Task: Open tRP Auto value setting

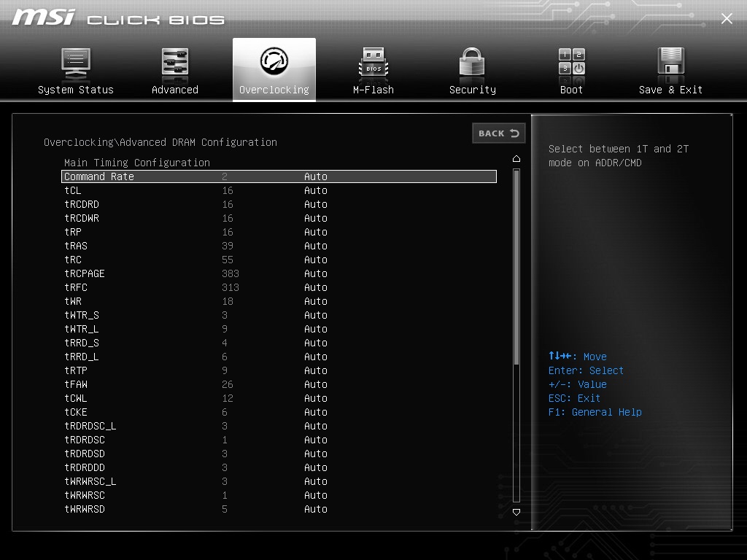Action: 316,232
